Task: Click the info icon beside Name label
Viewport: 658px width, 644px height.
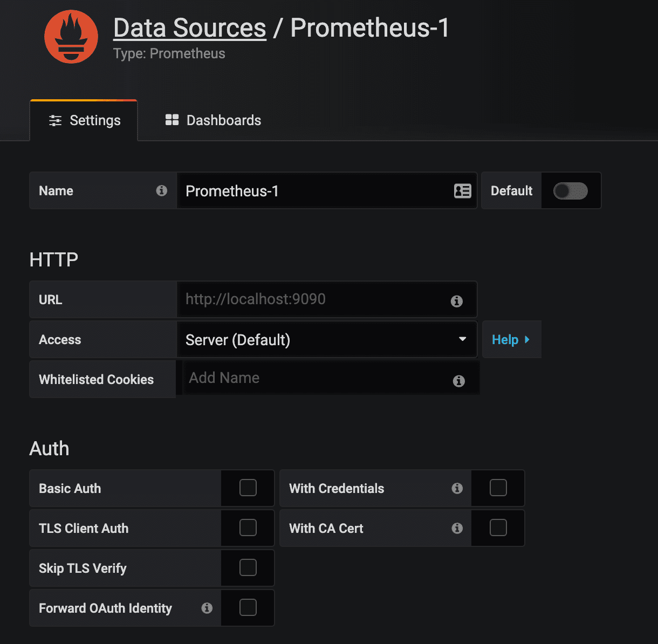Action: pos(161,190)
